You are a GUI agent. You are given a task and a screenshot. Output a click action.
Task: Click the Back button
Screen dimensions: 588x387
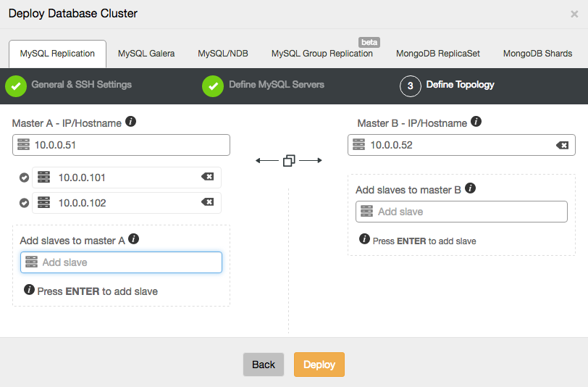(264, 365)
